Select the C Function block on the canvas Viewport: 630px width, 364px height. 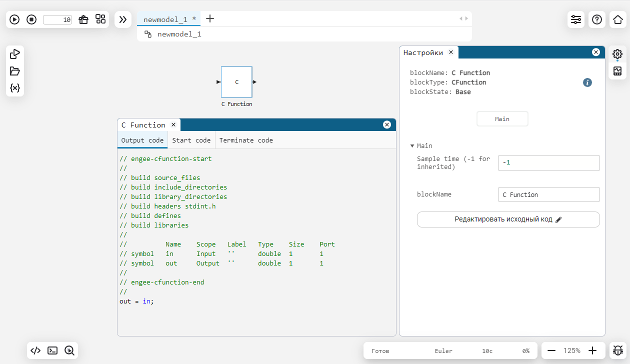[236, 82]
